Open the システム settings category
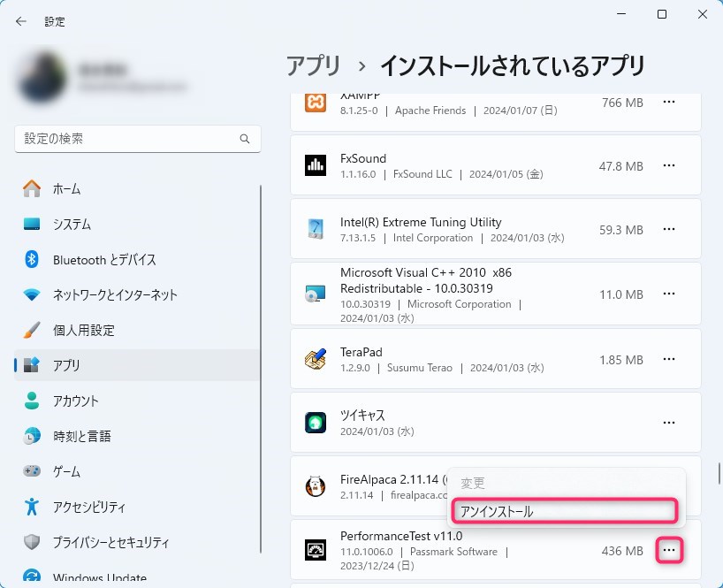This screenshot has height=588, width=723. [72, 224]
